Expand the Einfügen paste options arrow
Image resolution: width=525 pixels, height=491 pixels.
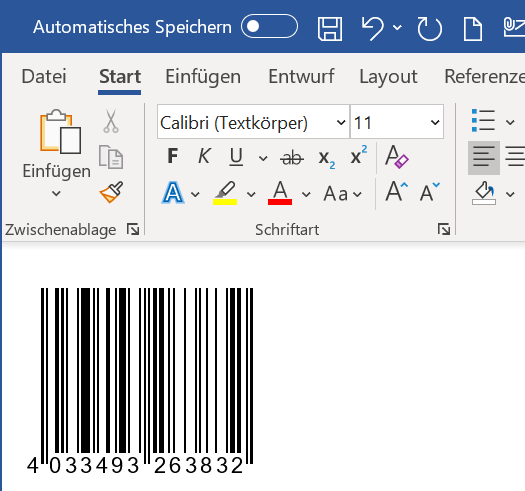point(56,193)
